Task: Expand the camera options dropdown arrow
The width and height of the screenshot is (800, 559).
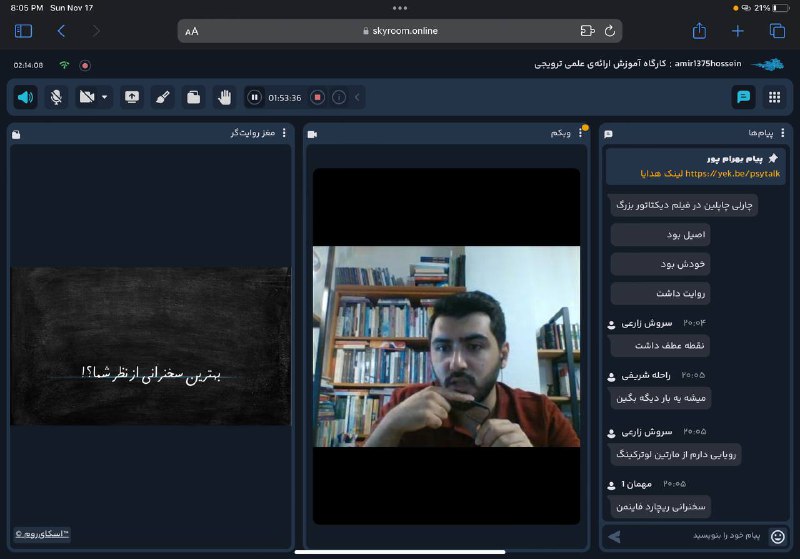Action: point(105,97)
